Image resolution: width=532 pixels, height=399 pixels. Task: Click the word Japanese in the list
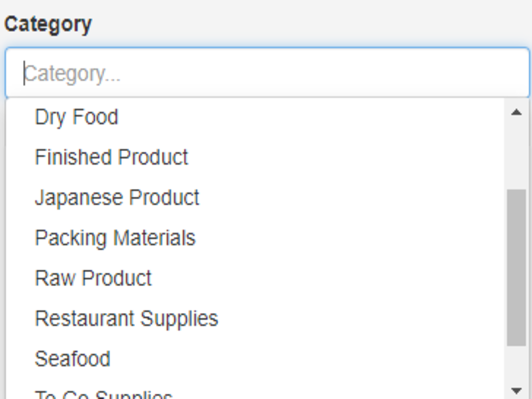pos(79,198)
